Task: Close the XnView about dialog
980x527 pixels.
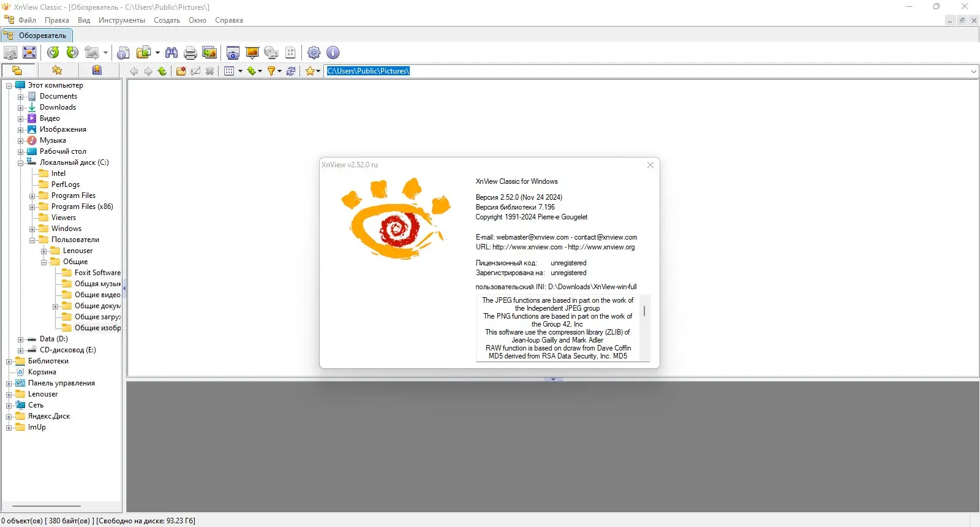Action: pyautogui.click(x=650, y=165)
